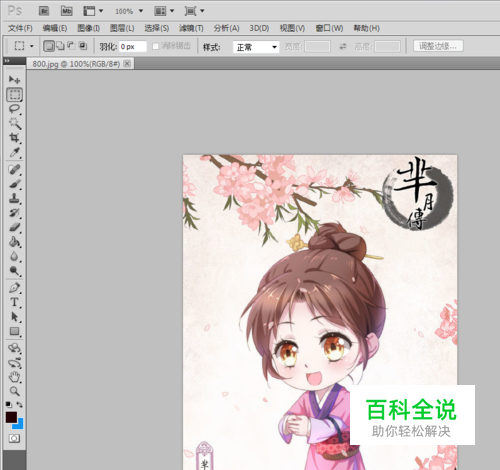
Task: Close the 800.jpg document tab
Action: (127, 64)
